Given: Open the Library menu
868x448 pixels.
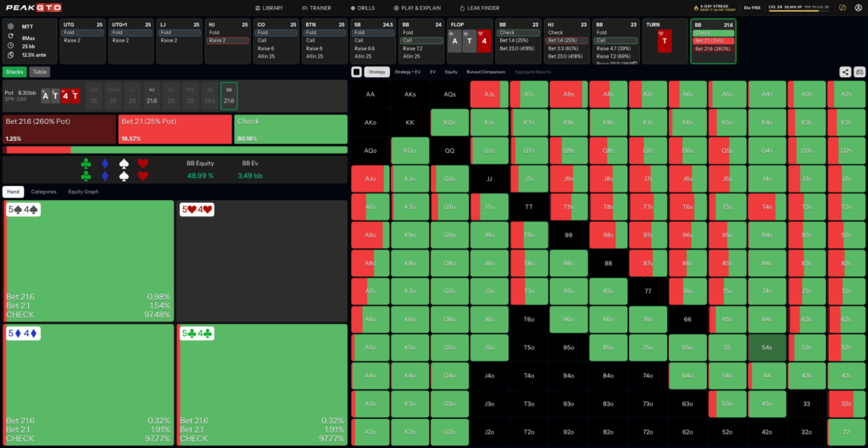Looking at the screenshot, I should (269, 8).
